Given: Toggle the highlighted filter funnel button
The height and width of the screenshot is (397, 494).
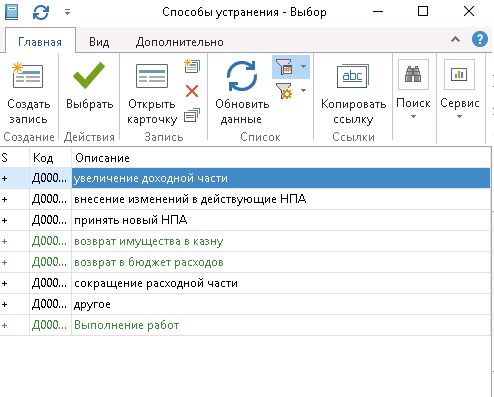Looking at the screenshot, I should (284, 67).
